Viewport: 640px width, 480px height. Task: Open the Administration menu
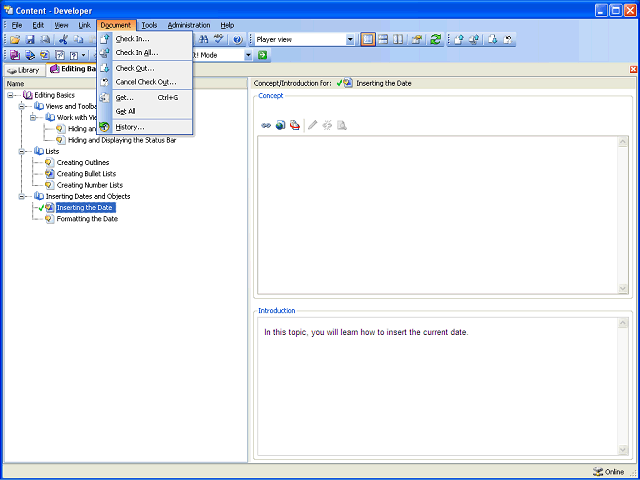[189, 25]
